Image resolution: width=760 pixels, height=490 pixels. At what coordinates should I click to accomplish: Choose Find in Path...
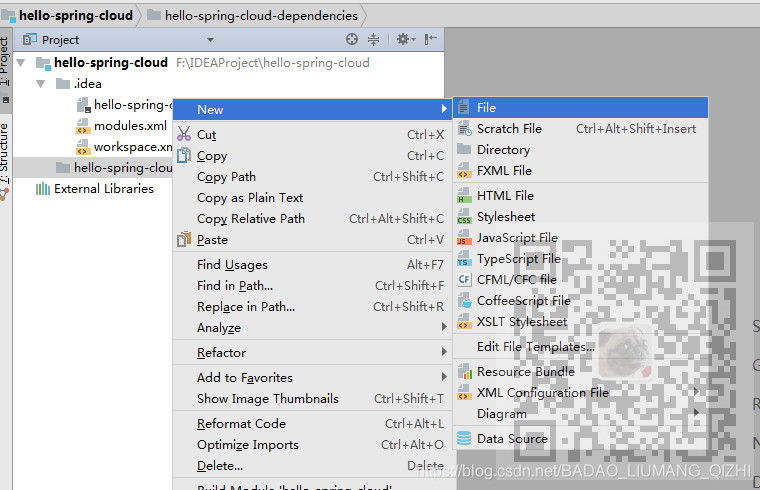tap(313, 286)
